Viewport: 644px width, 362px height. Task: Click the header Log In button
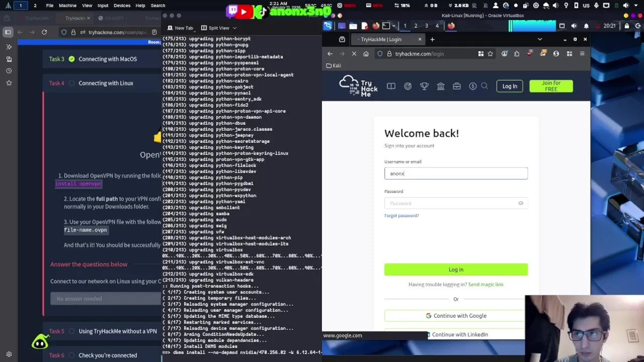(510, 86)
